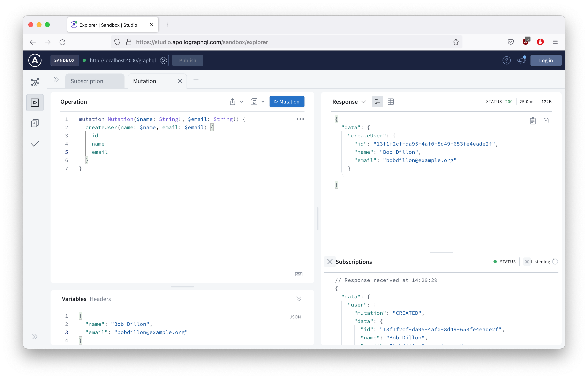
Task: Switch response to JSON text view
Action: tap(377, 102)
